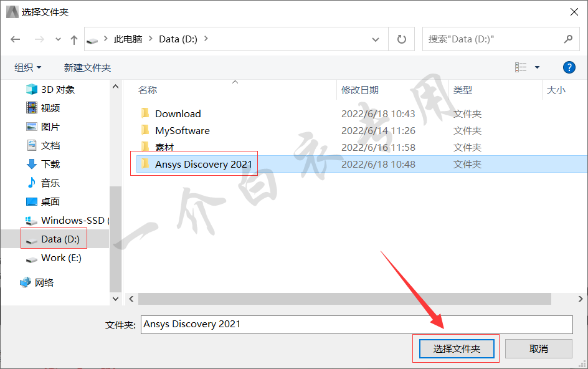Image resolution: width=588 pixels, height=369 pixels.
Task: Expand chevron after Data (D:) breadcrumb
Action: pos(206,39)
